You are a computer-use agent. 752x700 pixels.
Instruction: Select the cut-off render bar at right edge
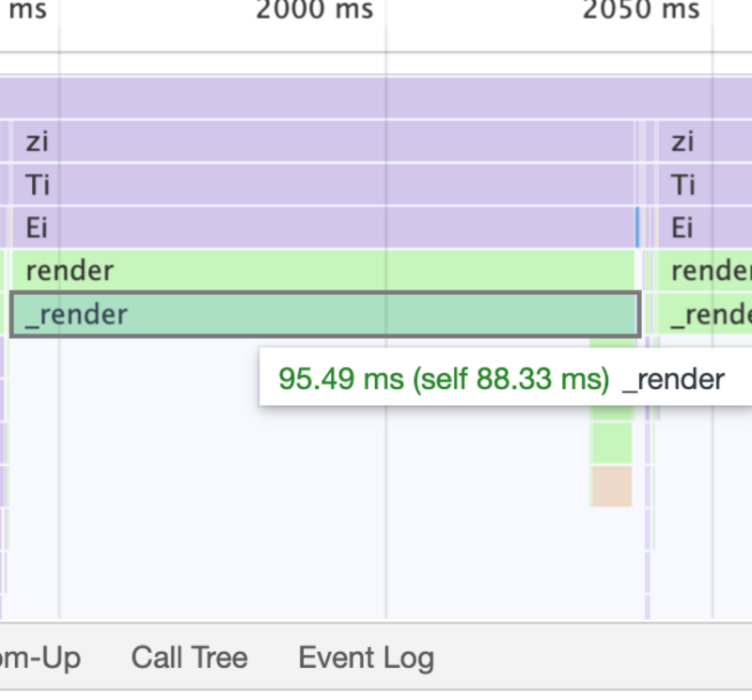click(x=707, y=271)
